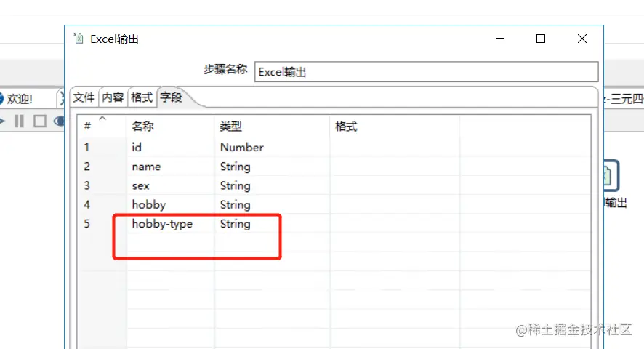Click the 类型 column header
This screenshot has height=349, width=644.
click(x=272, y=126)
